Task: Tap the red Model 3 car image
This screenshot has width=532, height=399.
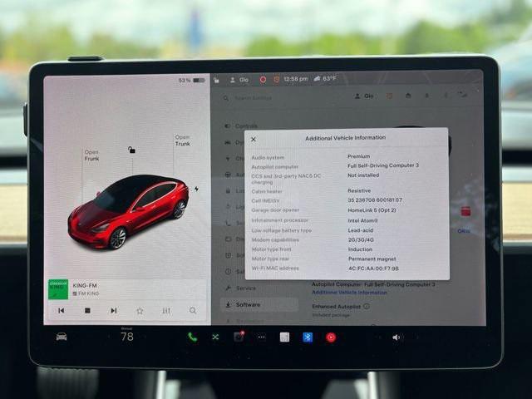Action: 128,212
